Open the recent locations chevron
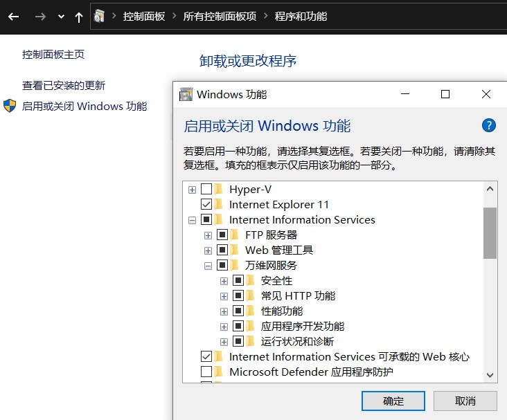507x420 pixels. 61,17
